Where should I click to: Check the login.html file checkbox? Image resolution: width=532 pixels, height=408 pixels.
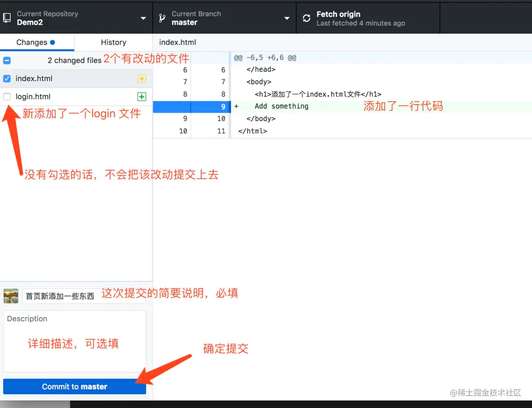[x=7, y=97]
